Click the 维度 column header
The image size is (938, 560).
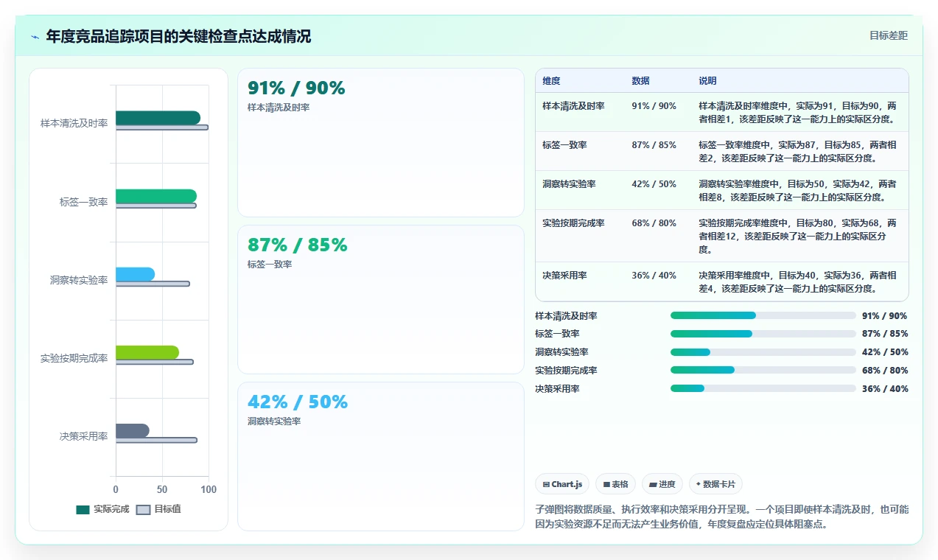[551, 81]
